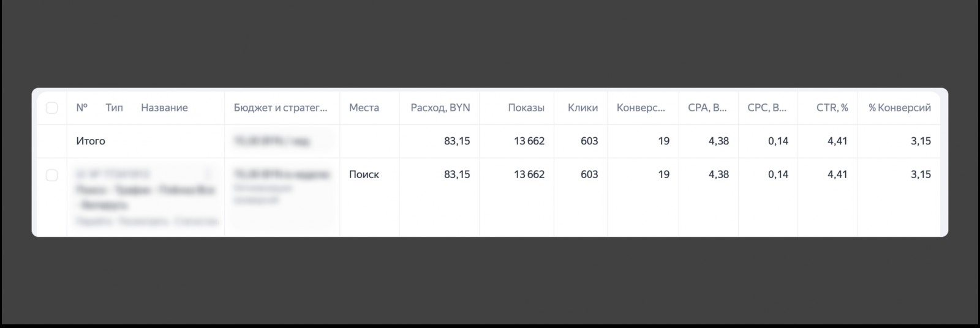980x328 pixels.
Task: Sort by the CPA column header
Action: pyautogui.click(x=707, y=108)
